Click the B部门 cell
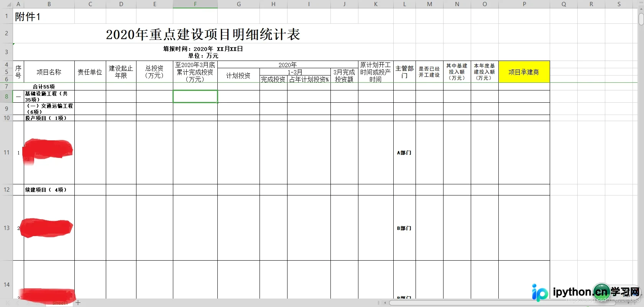 404,228
